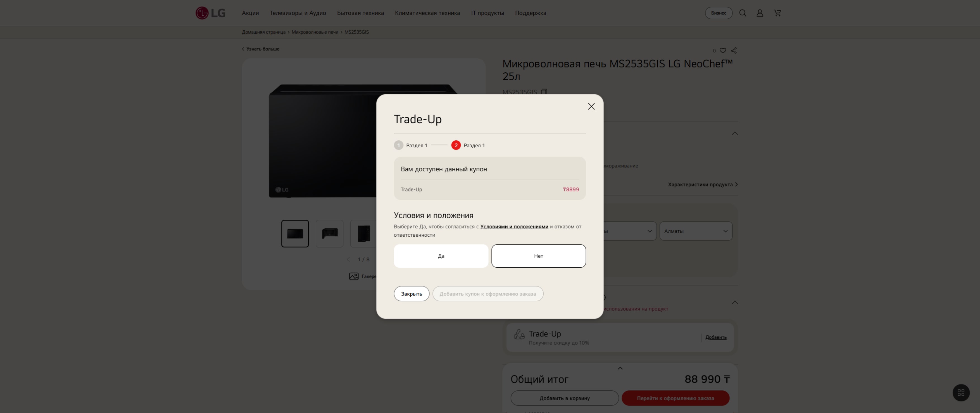
Task: Click Вам доступен данный купон heading
Action: 444,169
